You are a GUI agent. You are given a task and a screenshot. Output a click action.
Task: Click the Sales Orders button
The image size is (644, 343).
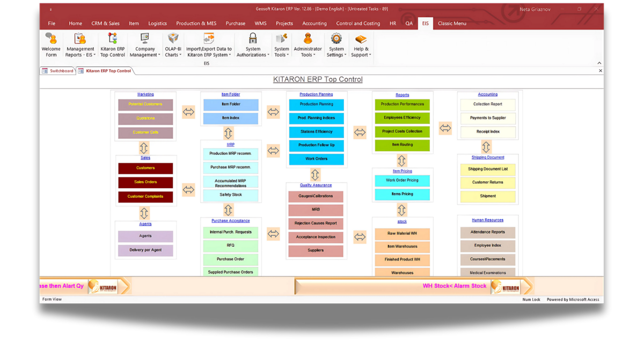click(145, 182)
